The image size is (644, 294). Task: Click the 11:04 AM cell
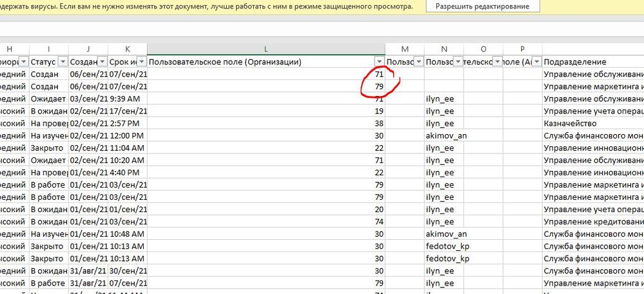tap(128, 148)
